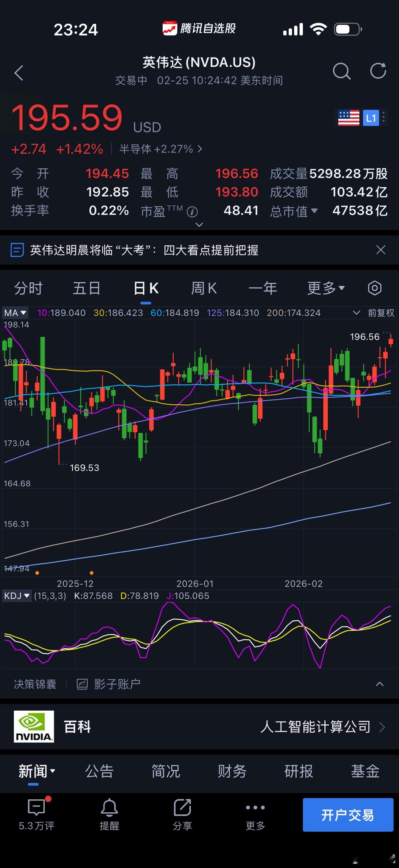Tap title 英伟达 (NVDA.US)

tap(199, 62)
